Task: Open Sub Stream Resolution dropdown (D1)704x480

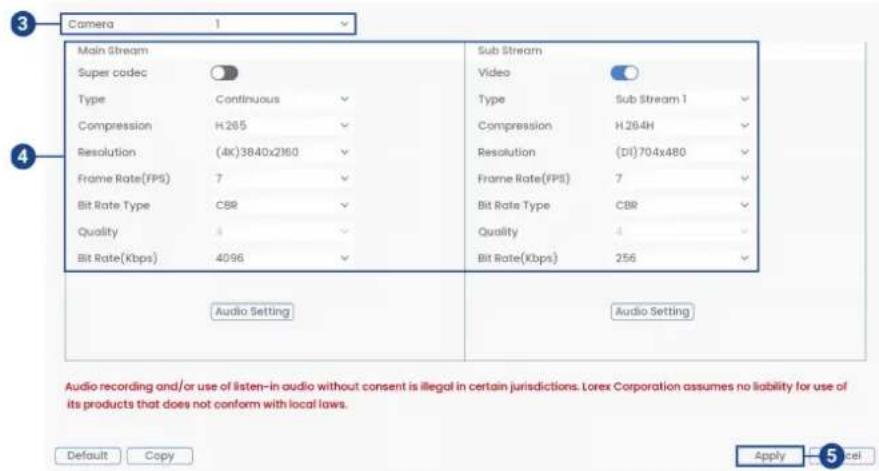Action: 682,152
